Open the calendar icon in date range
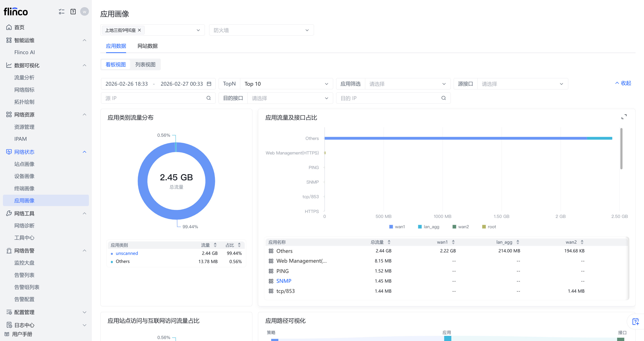This screenshot has width=644, height=341. (x=209, y=84)
